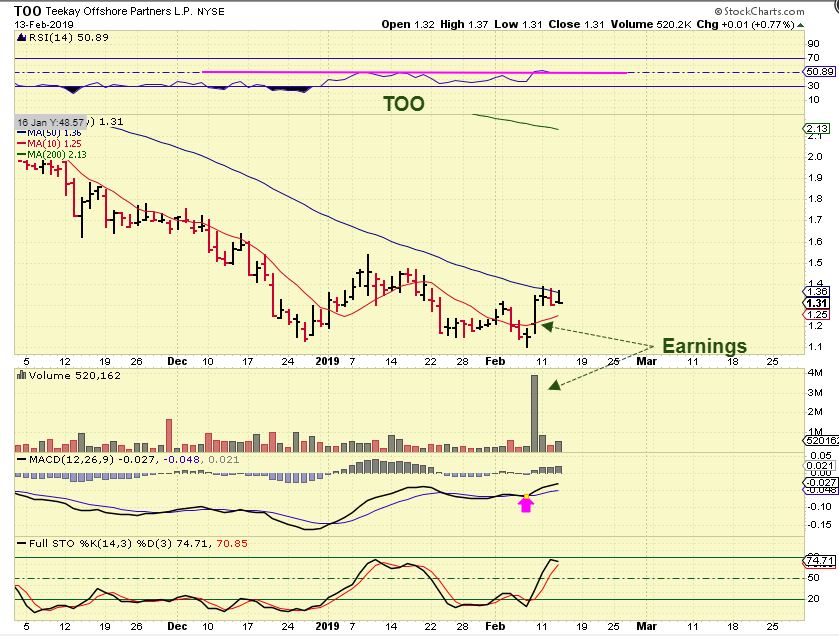Image resolution: width=839 pixels, height=636 pixels.
Task: Click the Volume 520,162 panel label
Action: 75,376
